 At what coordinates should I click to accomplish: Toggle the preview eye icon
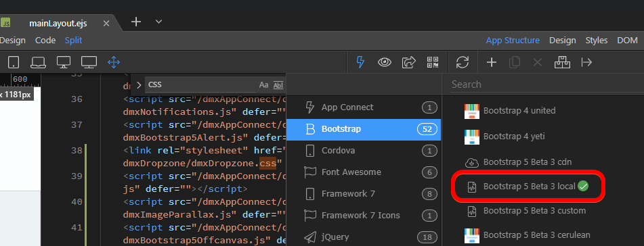(x=385, y=62)
